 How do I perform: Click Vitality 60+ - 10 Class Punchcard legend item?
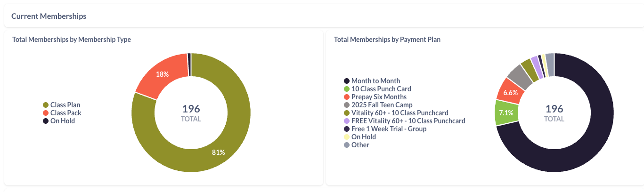pyautogui.click(x=399, y=113)
